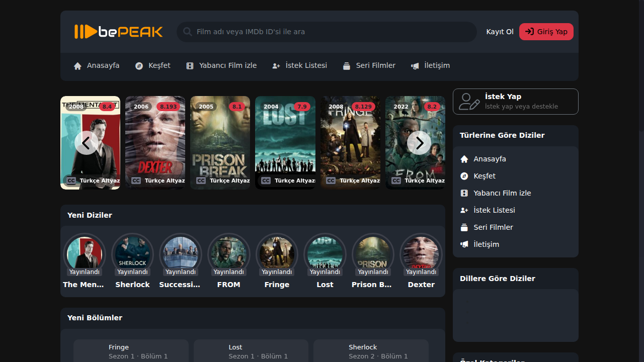This screenshot has height=362, width=644.
Task: Click the user-plus icon beside sidebar İstek Listesi
Action: pyautogui.click(x=464, y=210)
